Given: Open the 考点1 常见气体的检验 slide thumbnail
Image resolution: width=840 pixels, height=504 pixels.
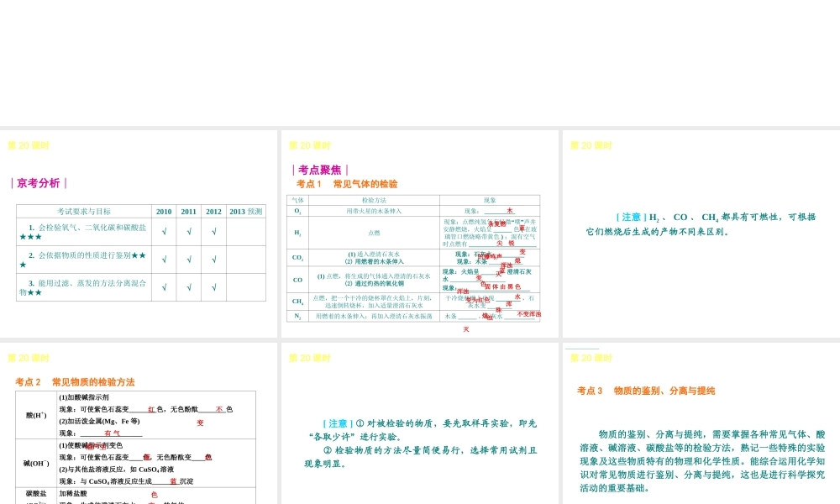Looking at the screenshot, I should (419, 234).
